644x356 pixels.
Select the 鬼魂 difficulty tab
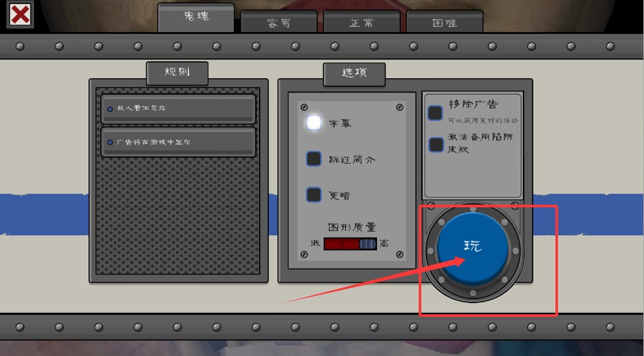196,17
